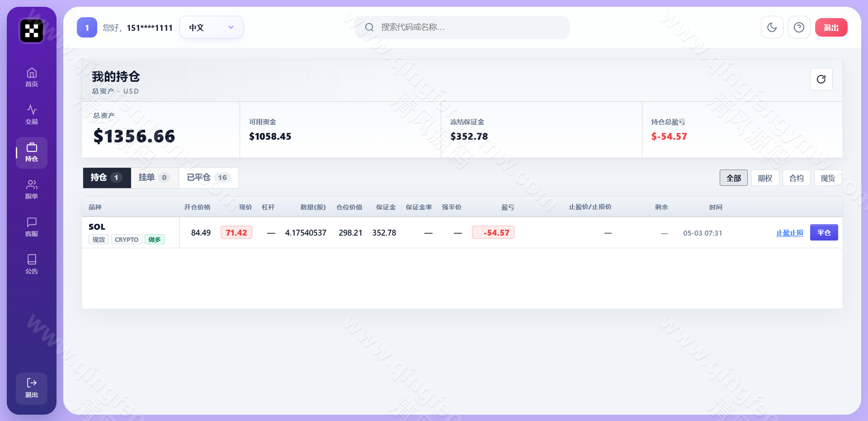Filter positions by 期权
868x421 pixels.
(765, 178)
